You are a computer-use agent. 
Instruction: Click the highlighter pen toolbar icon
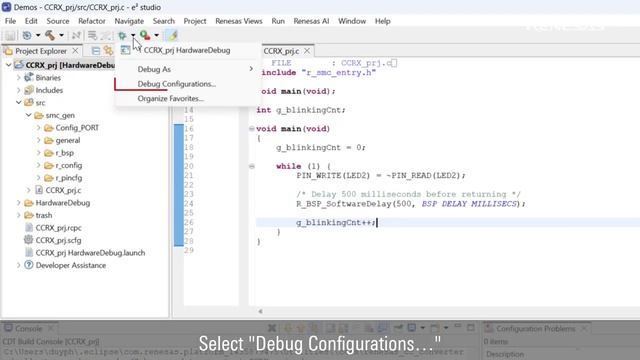(x=172, y=36)
